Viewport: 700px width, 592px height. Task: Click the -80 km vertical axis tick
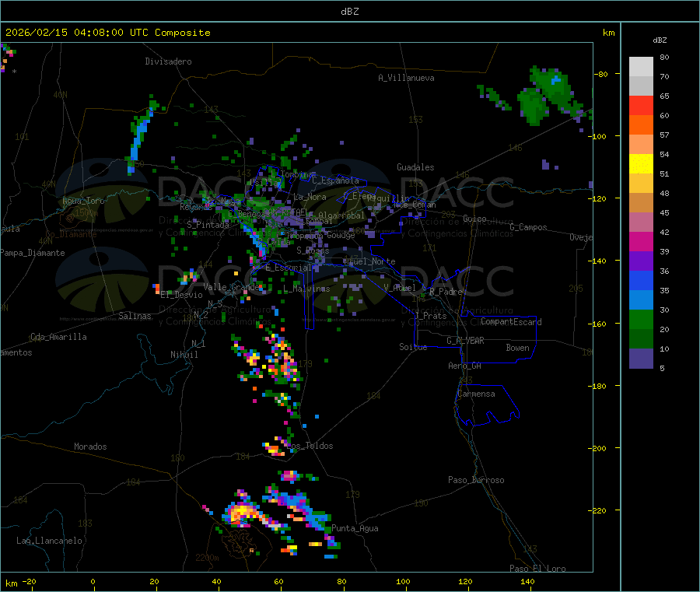tap(600, 74)
